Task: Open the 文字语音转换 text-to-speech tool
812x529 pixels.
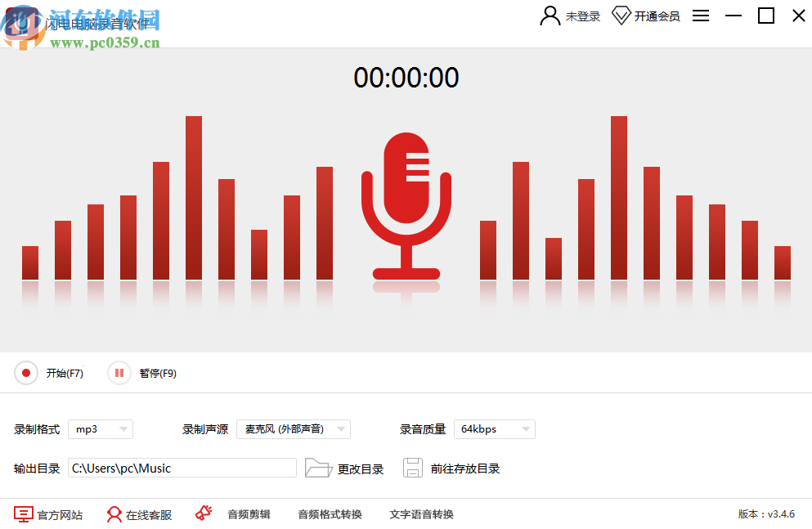Action: (423, 515)
